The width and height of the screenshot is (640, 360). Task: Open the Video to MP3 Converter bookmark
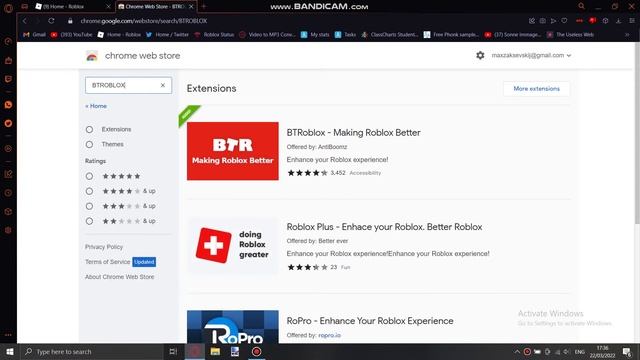267,35
